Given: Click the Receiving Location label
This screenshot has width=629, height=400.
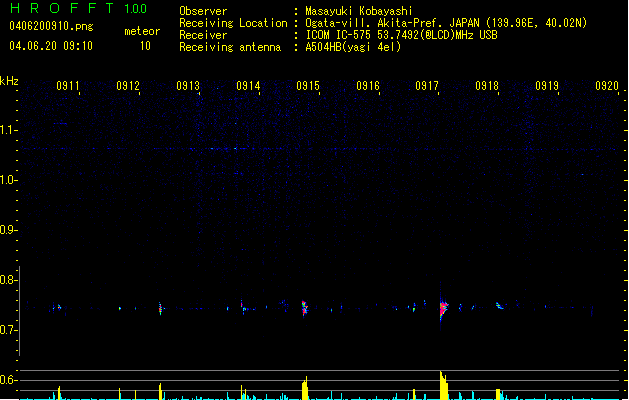Looking at the screenshot, I should coord(233,23).
